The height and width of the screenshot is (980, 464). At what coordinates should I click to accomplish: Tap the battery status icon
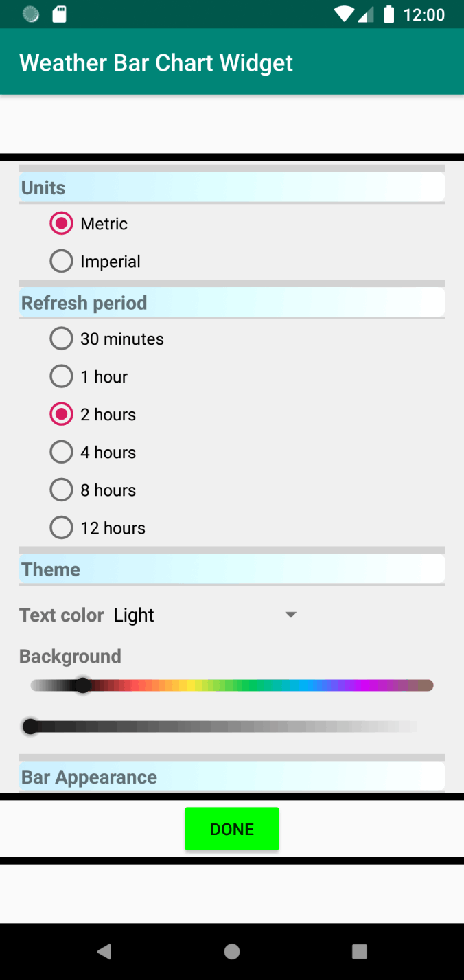point(389,14)
